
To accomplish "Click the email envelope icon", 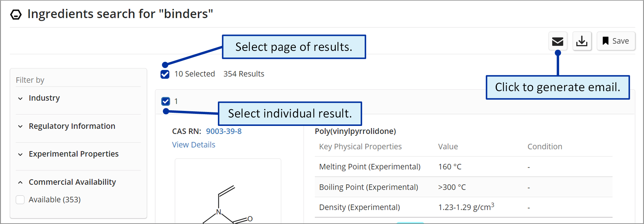I will [x=558, y=41].
